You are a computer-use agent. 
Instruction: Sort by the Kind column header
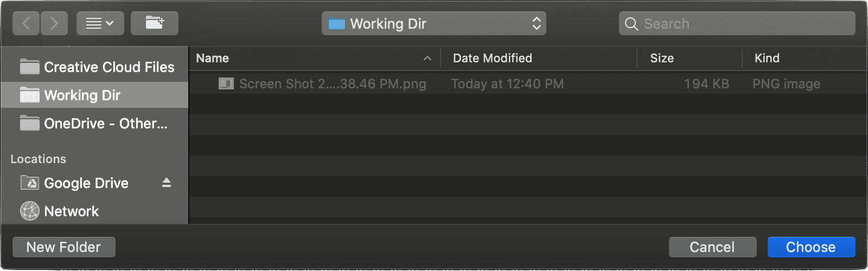[767, 58]
